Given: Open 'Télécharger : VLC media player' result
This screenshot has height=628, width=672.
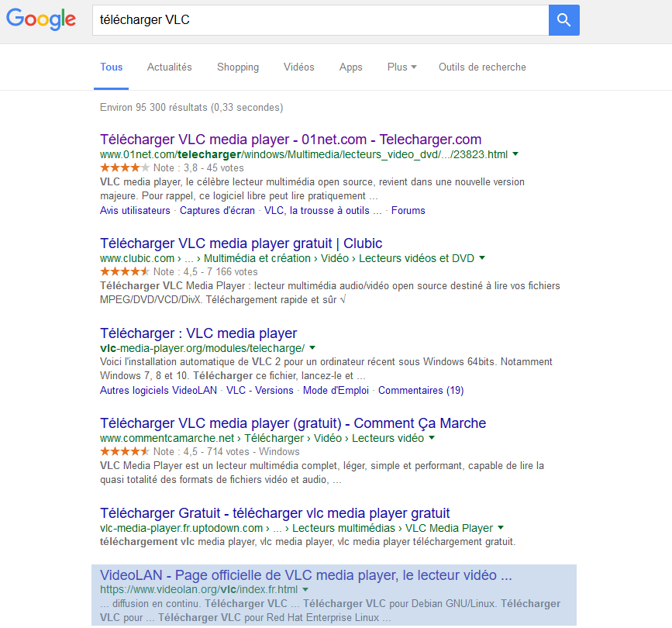Looking at the screenshot, I should (198, 333).
